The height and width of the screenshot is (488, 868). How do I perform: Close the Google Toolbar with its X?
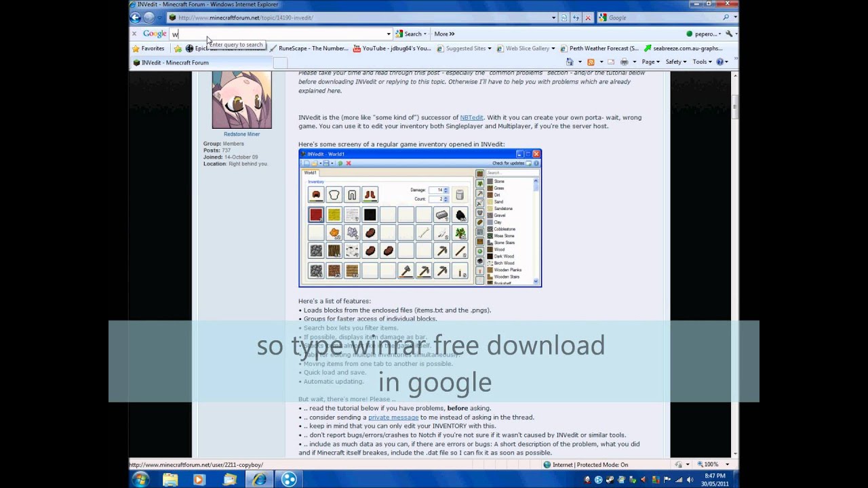pos(134,33)
